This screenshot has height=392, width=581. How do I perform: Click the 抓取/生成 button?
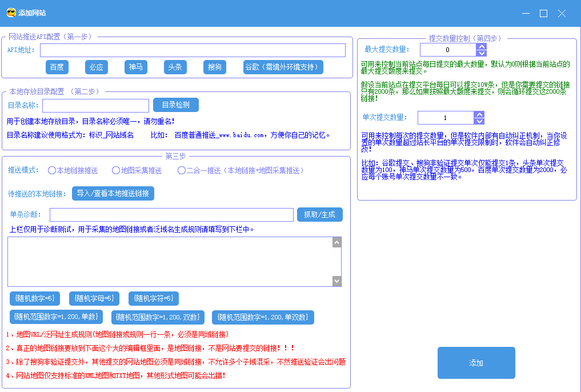320,214
